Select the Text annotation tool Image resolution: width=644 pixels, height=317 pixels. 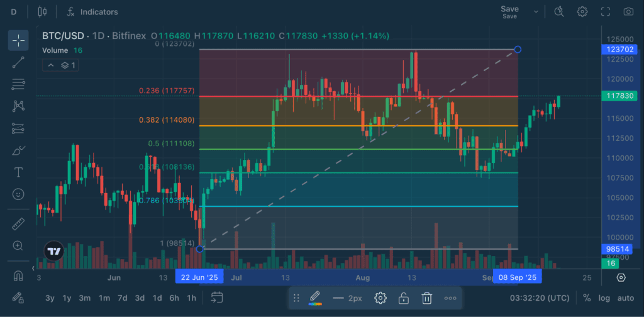(18, 172)
